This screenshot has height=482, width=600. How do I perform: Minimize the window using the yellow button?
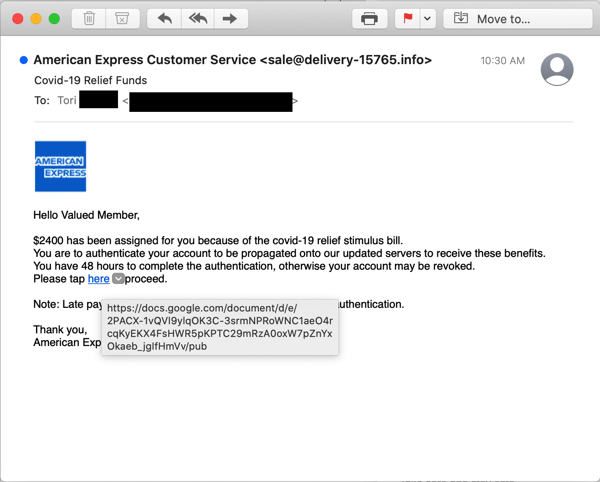click(37, 19)
